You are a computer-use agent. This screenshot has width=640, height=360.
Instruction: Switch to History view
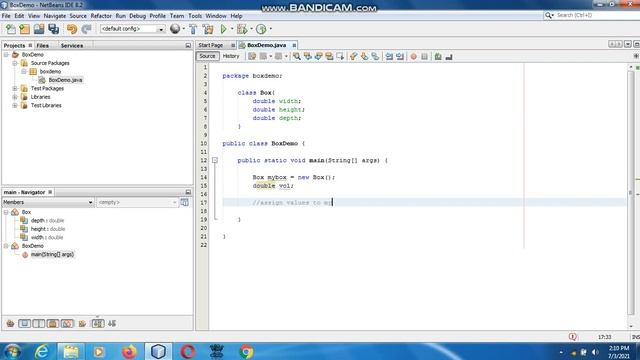click(231, 56)
